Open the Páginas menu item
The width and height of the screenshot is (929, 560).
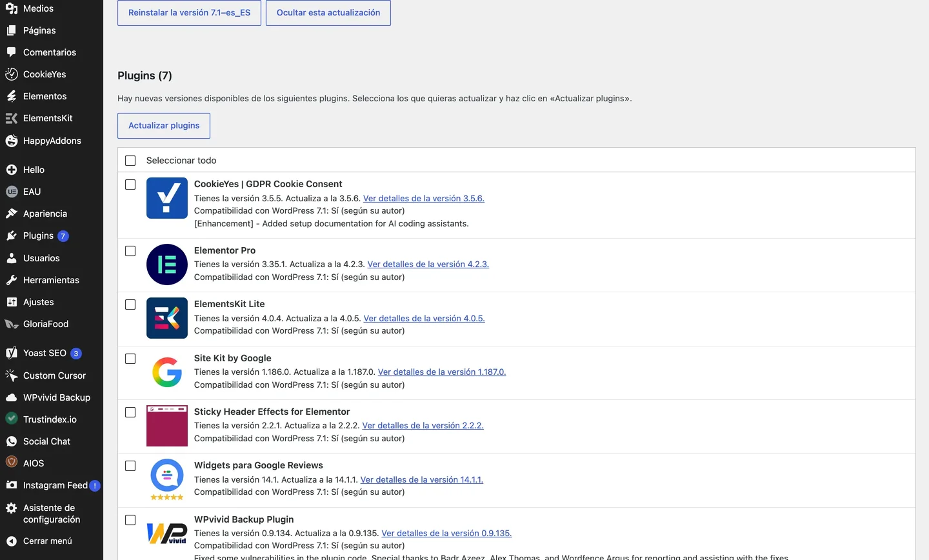point(52,30)
